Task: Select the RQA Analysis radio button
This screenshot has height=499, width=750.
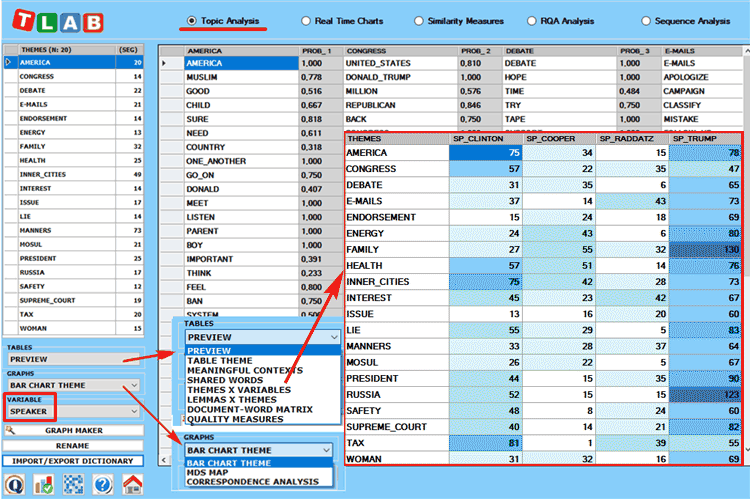Action: (x=531, y=21)
